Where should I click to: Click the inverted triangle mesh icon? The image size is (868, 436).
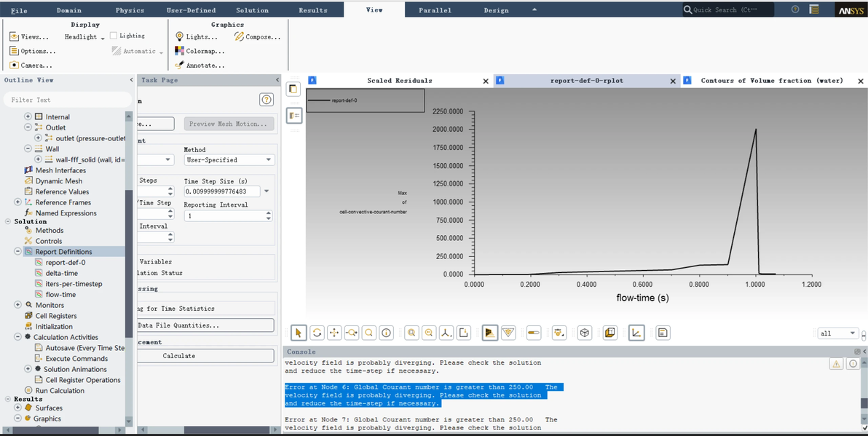pyautogui.click(x=508, y=333)
